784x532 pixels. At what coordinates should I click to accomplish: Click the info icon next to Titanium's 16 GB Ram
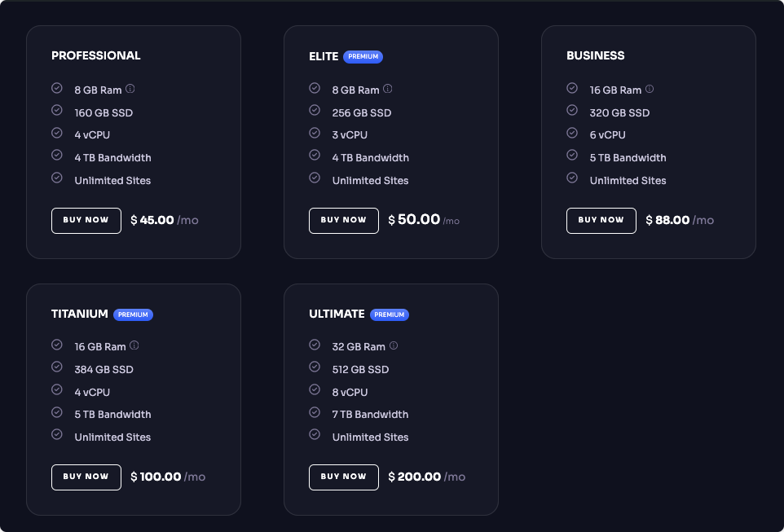tap(134, 345)
